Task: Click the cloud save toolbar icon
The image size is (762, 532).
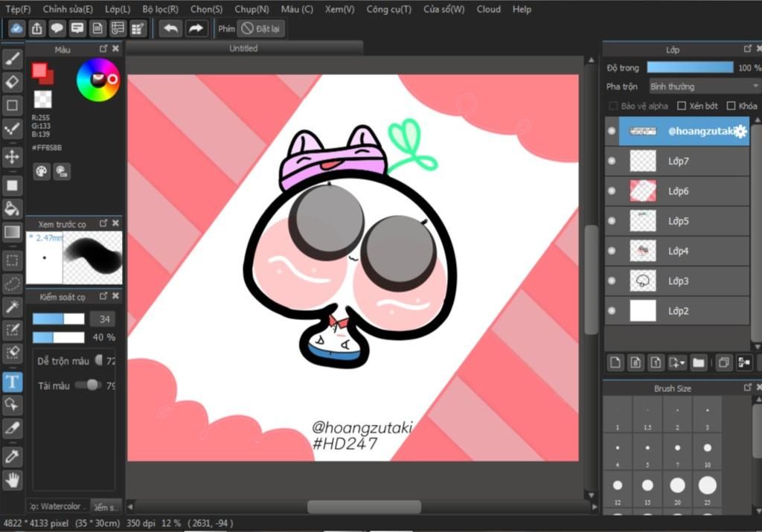Action: click(x=16, y=29)
